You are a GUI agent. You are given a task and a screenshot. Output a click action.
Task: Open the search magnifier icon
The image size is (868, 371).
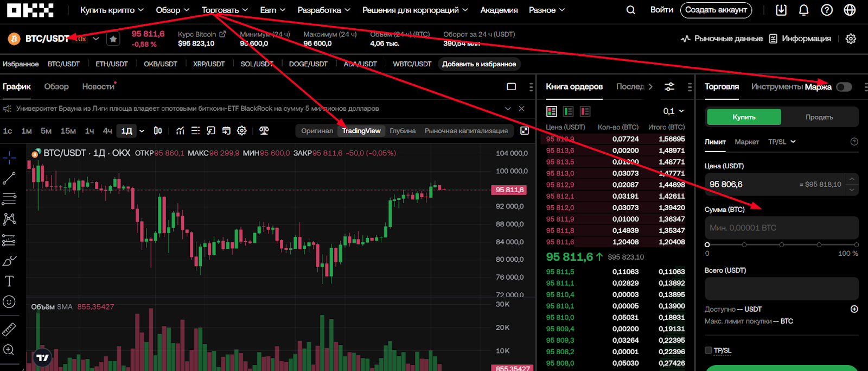(630, 10)
